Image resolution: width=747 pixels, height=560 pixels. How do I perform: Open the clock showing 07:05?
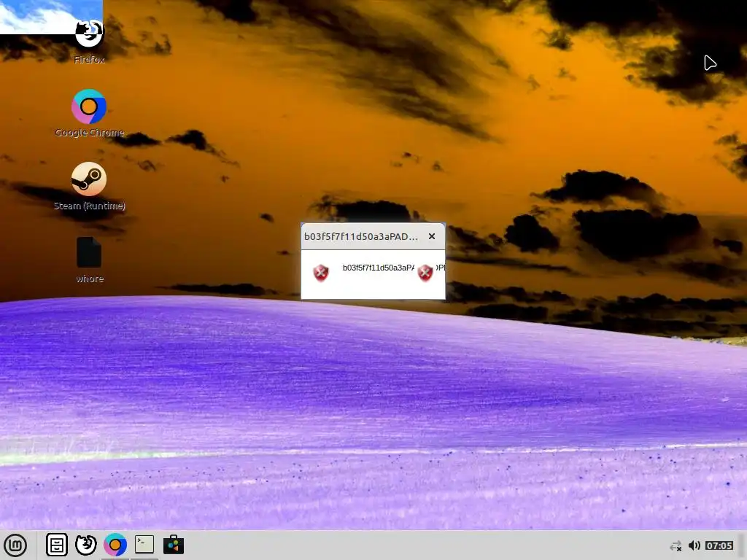point(719,545)
